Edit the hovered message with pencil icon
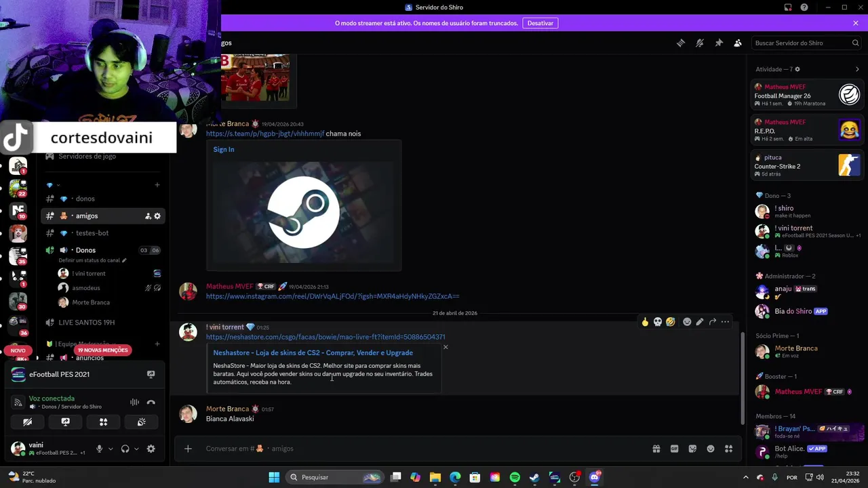The width and height of the screenshot is (868, 488). point(700,322)
